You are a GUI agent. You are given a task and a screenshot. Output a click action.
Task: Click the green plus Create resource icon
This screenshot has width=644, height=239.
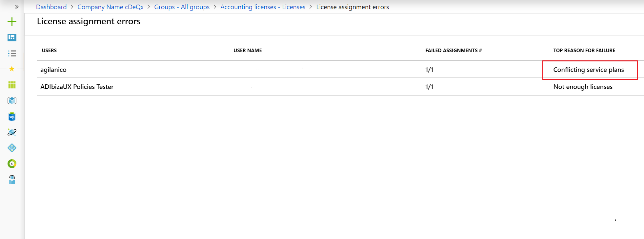pos(12,22)
